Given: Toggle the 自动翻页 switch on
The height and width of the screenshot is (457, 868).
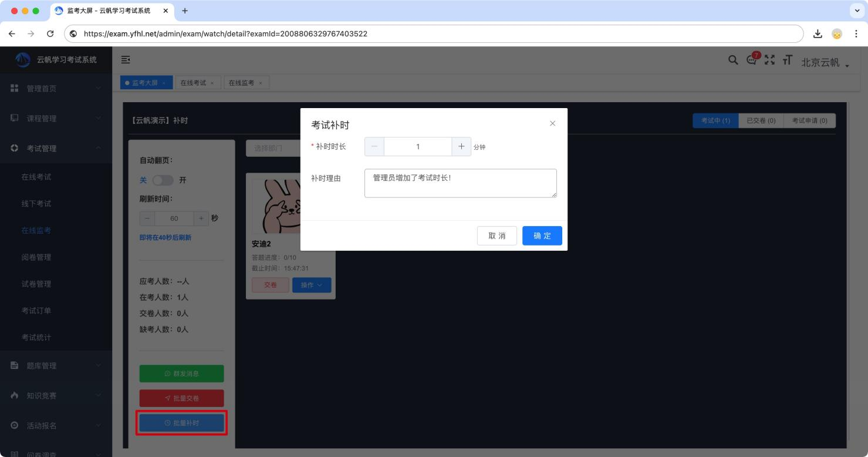Looking at the screenshot, I should 163,180.
